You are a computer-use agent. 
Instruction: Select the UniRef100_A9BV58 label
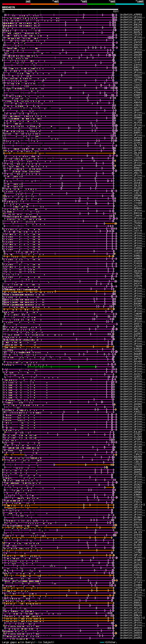[x=131, y=103]
